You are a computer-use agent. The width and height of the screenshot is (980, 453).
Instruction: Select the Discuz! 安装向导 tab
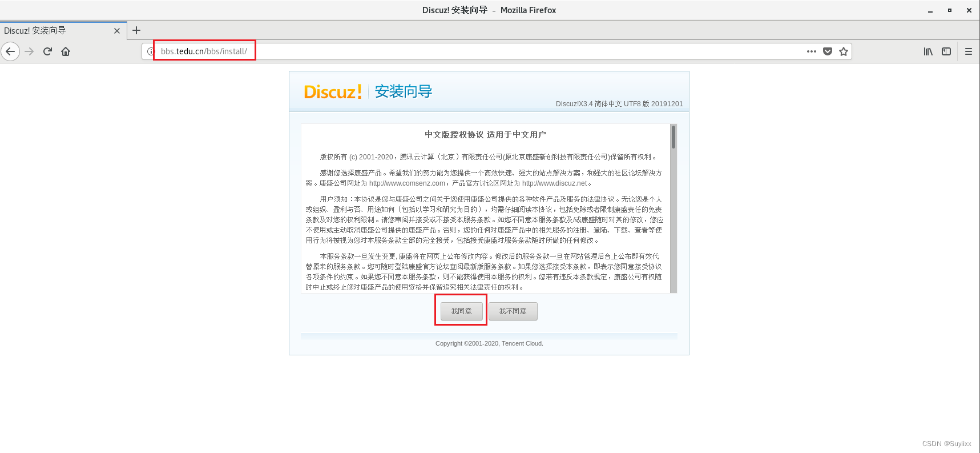click(x=63, y=31)
